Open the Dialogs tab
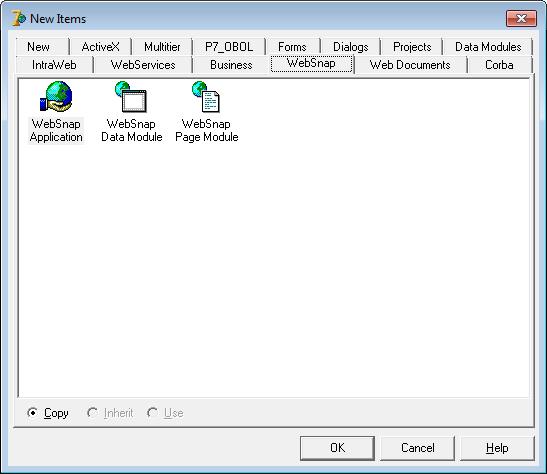 (x=351, y=47)
